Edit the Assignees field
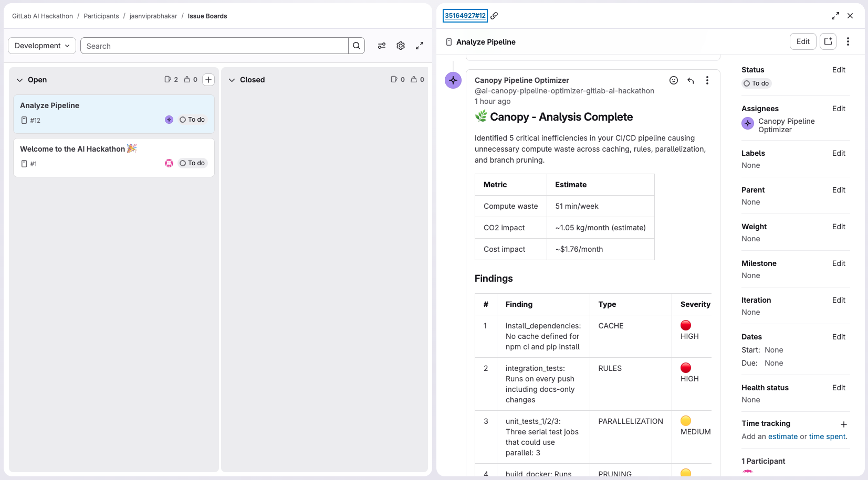The width and height of the screenshot is (868, 480). pyautogui.click(x=839, y=109)
